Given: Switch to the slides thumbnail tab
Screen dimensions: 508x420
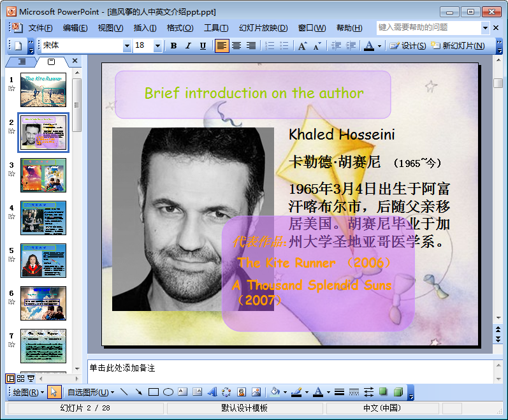Looking at the screenshot, I should (51, 62).
